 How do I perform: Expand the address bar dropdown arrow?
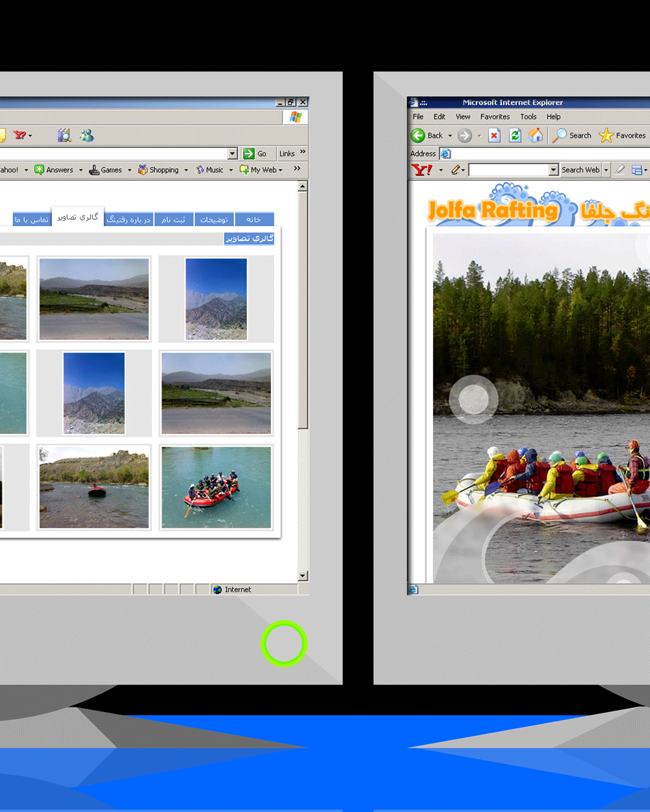tap(233, 154)
